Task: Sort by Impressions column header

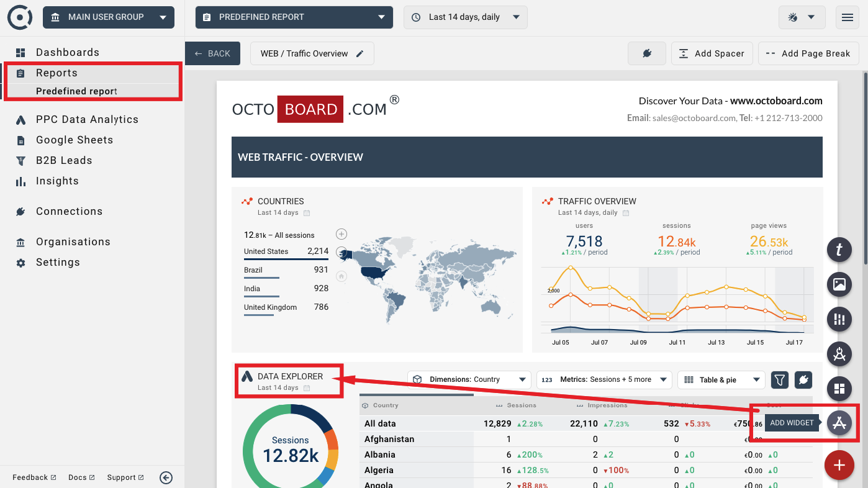Action: pyautogui.click(x=607, y=405)
